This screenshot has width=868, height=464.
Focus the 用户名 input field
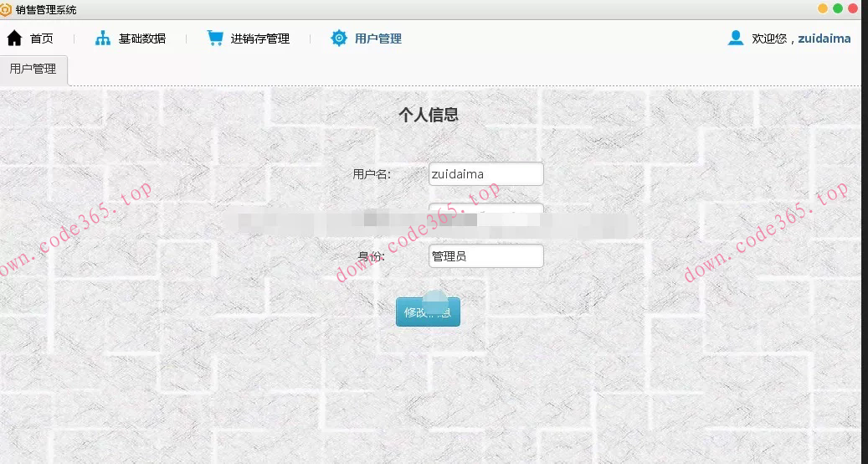coord(486,174)
